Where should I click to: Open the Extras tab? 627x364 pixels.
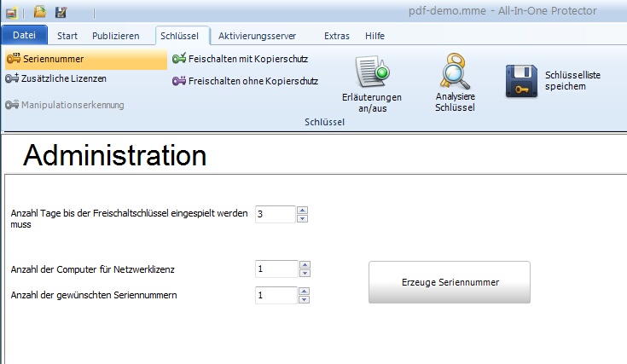(336, 36)
